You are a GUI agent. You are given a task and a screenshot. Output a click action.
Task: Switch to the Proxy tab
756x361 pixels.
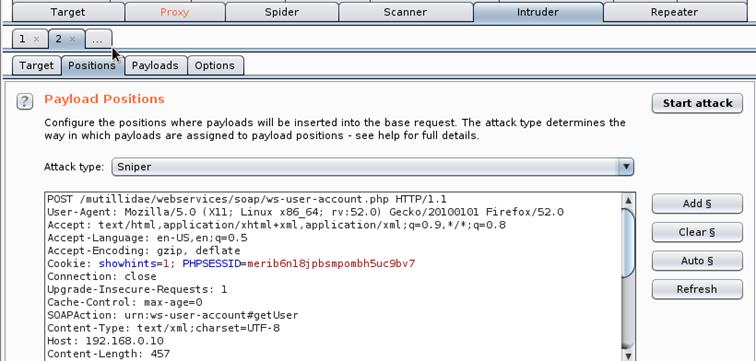[175, 12]
